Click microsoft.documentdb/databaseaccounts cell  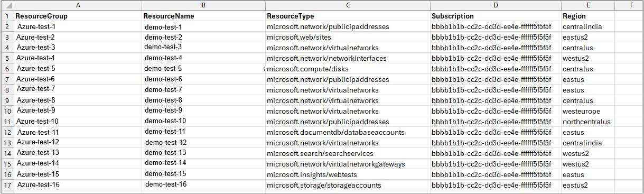348,132
